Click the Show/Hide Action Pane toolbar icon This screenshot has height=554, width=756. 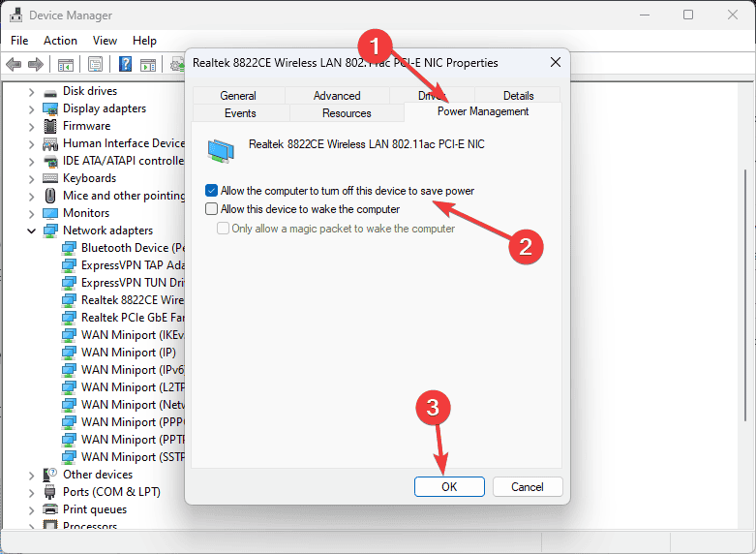148,64
